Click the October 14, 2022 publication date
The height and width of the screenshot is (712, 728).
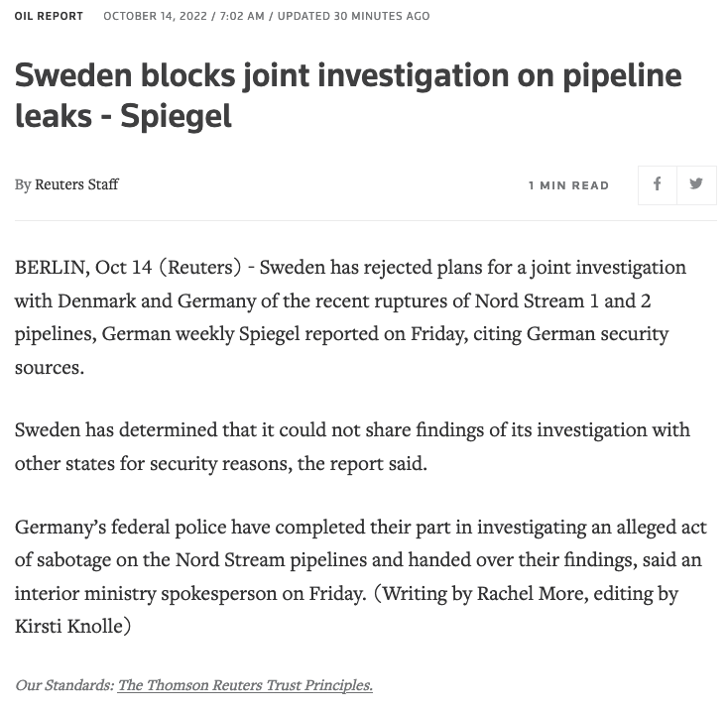pos(155,16)
